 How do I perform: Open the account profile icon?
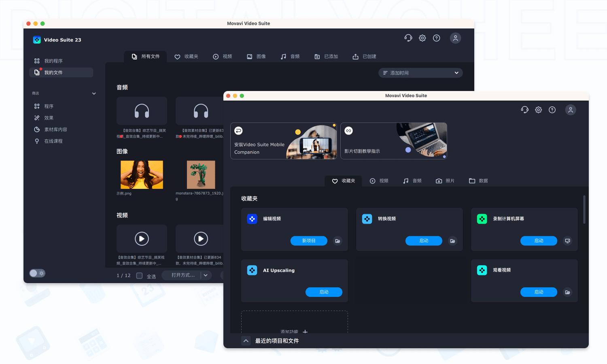[571, 110]
